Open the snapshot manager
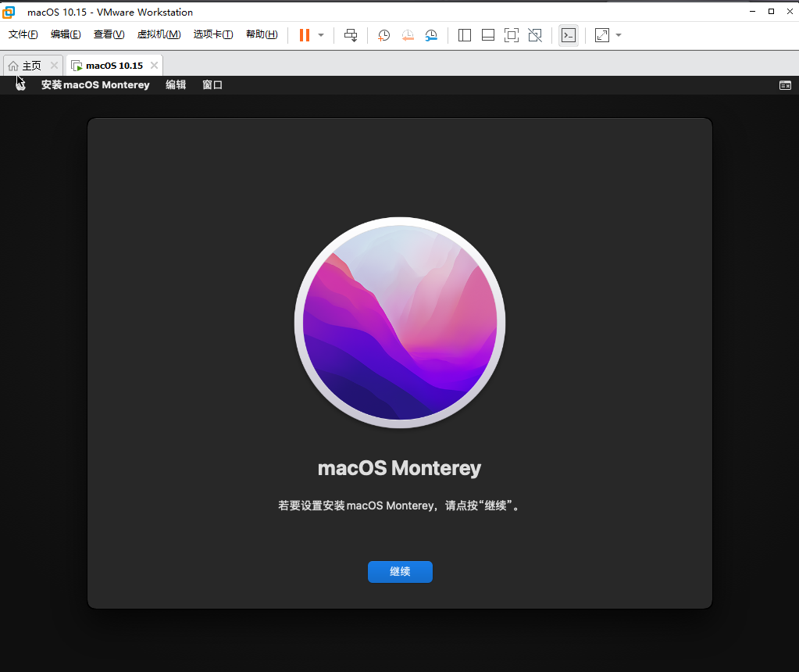This screenshot has height=672, width=799. point(431,35)
